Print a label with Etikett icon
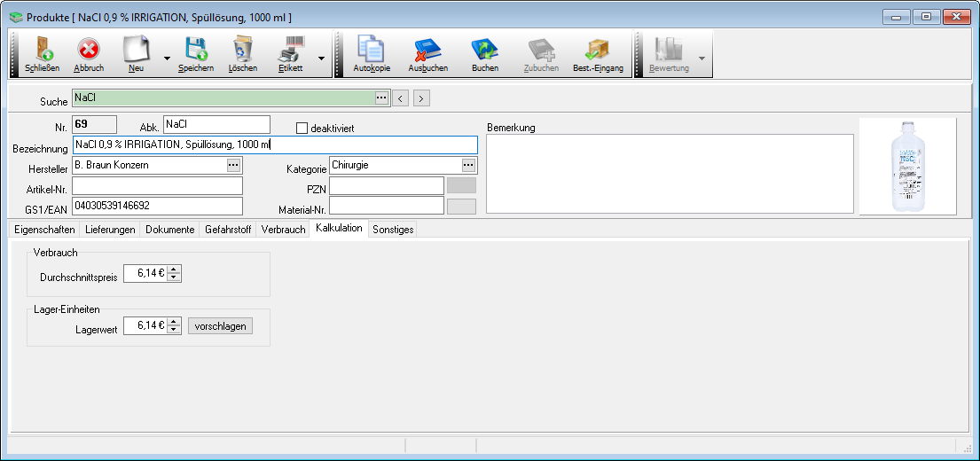This screenshot has height=461, width=980. tap(291, 54)
